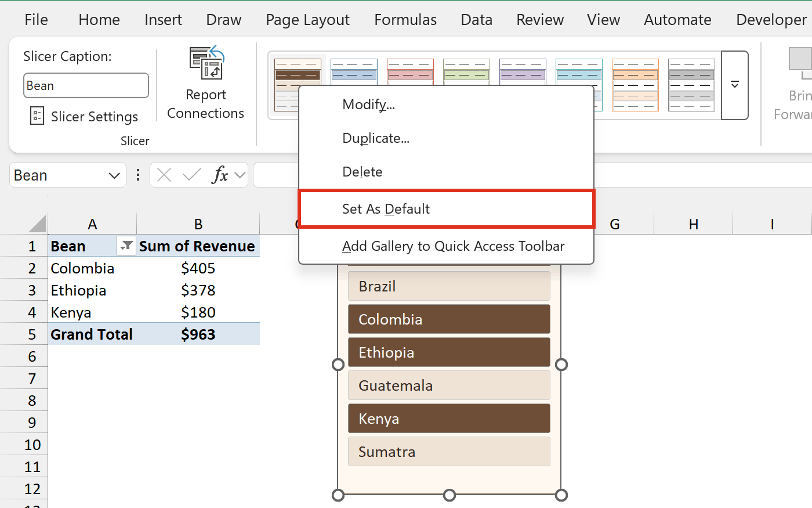Click the formula bar Enter checkmark
This screenshot has width=812, height=508.
point(191,175)
